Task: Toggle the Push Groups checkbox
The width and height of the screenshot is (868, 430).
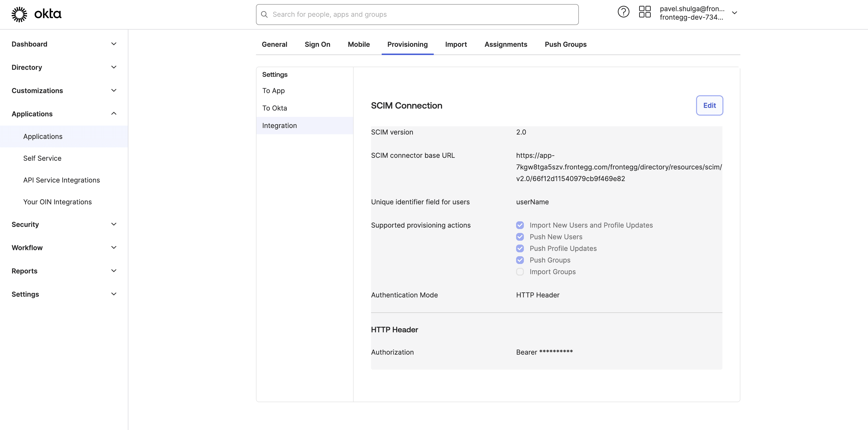Action: click(520, 260)
